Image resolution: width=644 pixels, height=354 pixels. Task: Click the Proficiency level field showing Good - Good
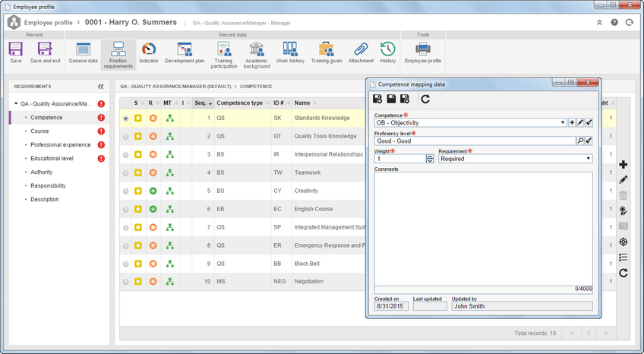pos(475,141)
